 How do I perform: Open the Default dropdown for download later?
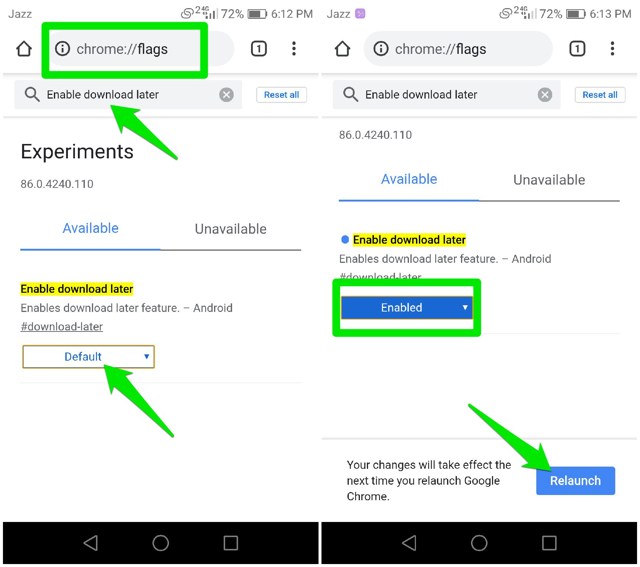pyautogui.click(x=89, y=357)
